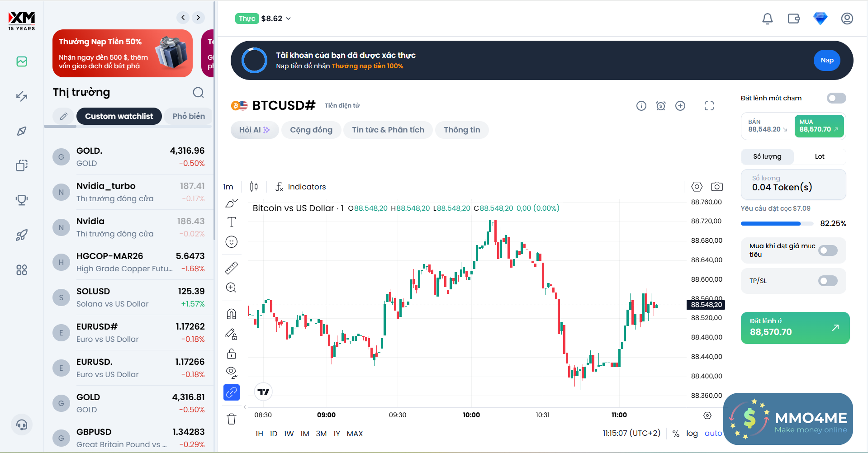868x453 pixels.
Task: Click the blue Nạp deposit button
Action: (x=826, y=61)
